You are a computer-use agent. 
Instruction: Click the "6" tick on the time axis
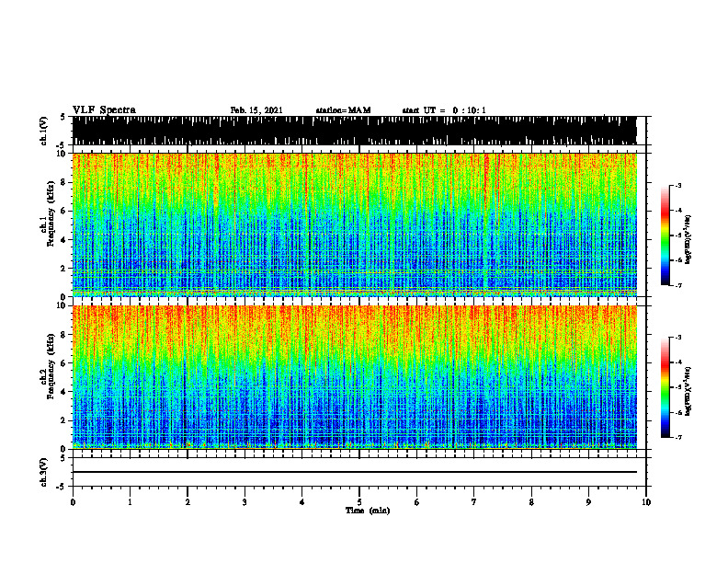(x=417, y=502)
